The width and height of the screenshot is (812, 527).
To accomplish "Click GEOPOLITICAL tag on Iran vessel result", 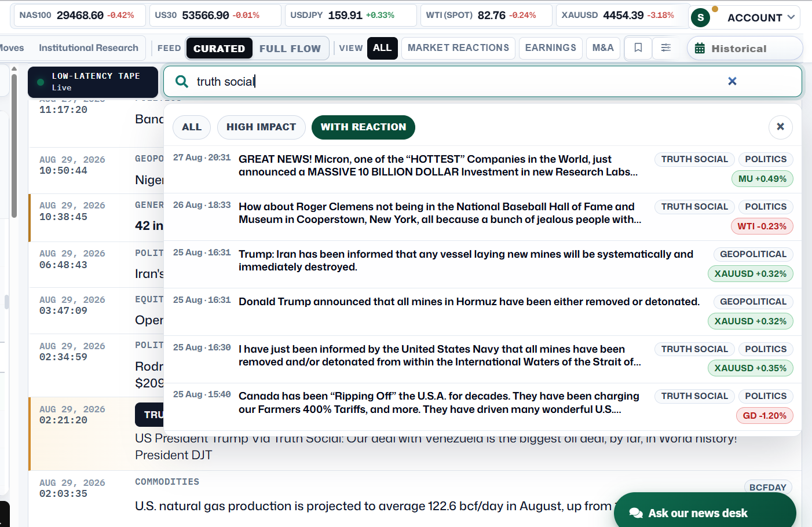I will 753,254.
